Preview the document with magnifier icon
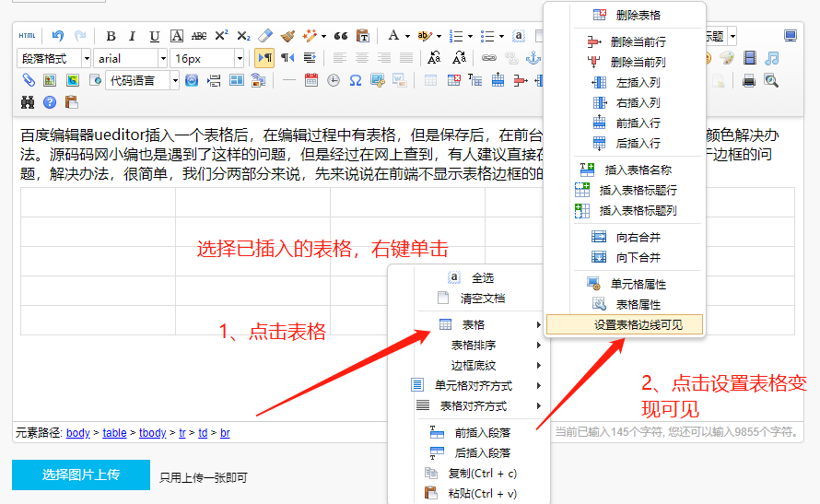Image resolution: width=820 pixels, height=504 pixels. (771, 80)
